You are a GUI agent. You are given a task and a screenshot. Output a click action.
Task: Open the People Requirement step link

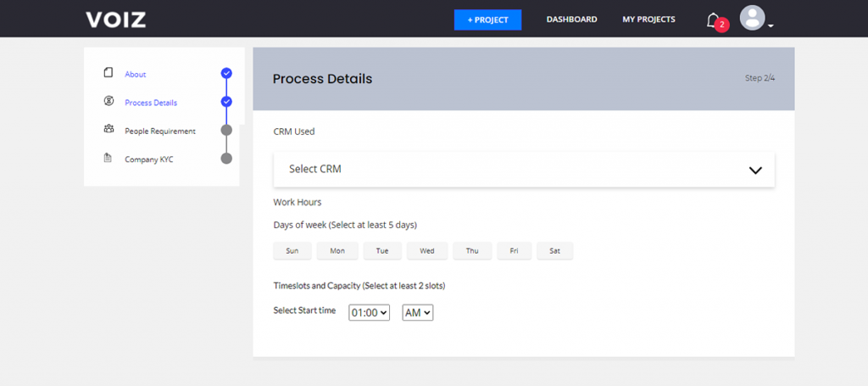tap(160, 131)
